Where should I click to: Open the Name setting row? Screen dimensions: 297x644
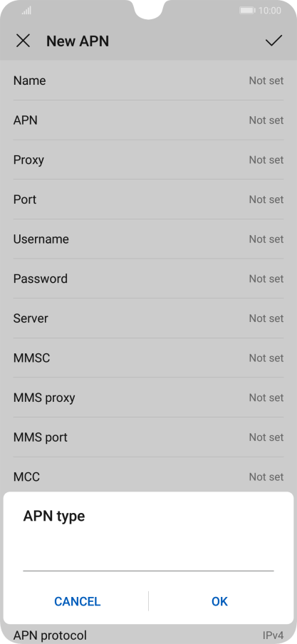coord(148,80)
